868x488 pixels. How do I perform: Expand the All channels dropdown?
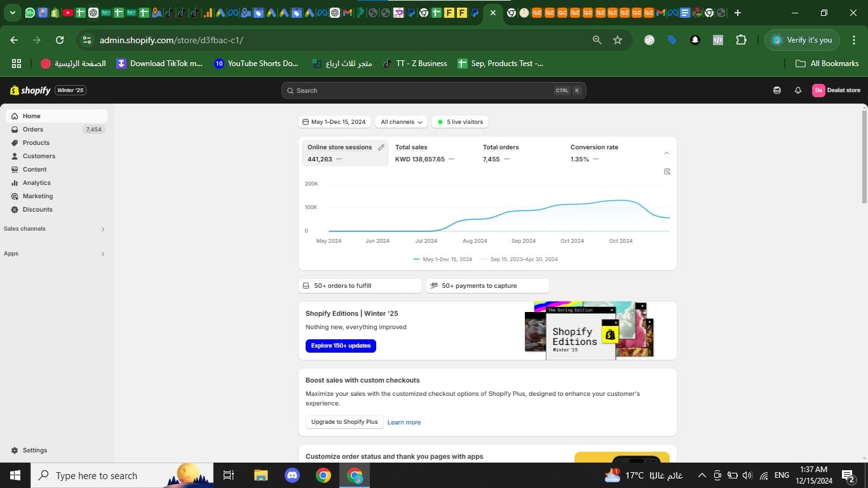(x=401, y=122)
